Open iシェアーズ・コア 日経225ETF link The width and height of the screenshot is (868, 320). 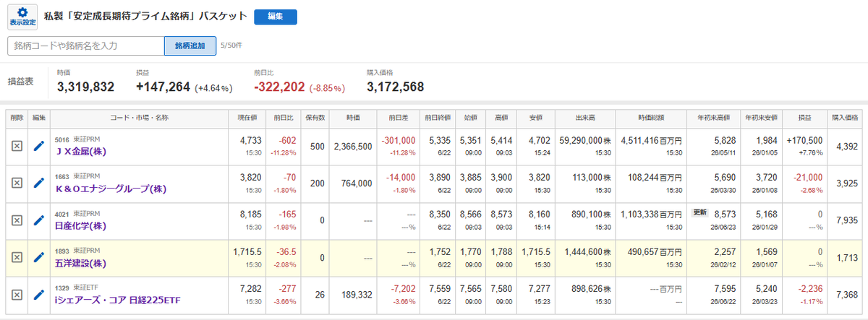(119, 300)
